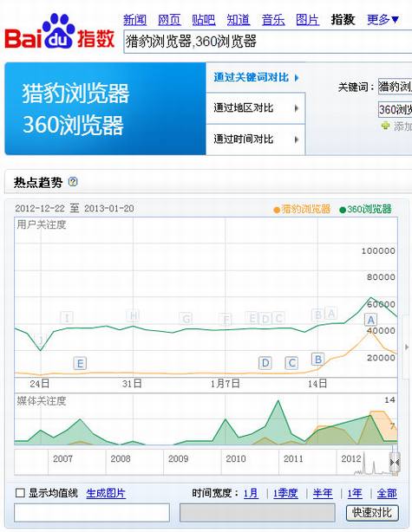Click the chart's right-side expand arrow
The image size is (412, 532).
click(x=407, y=347)
